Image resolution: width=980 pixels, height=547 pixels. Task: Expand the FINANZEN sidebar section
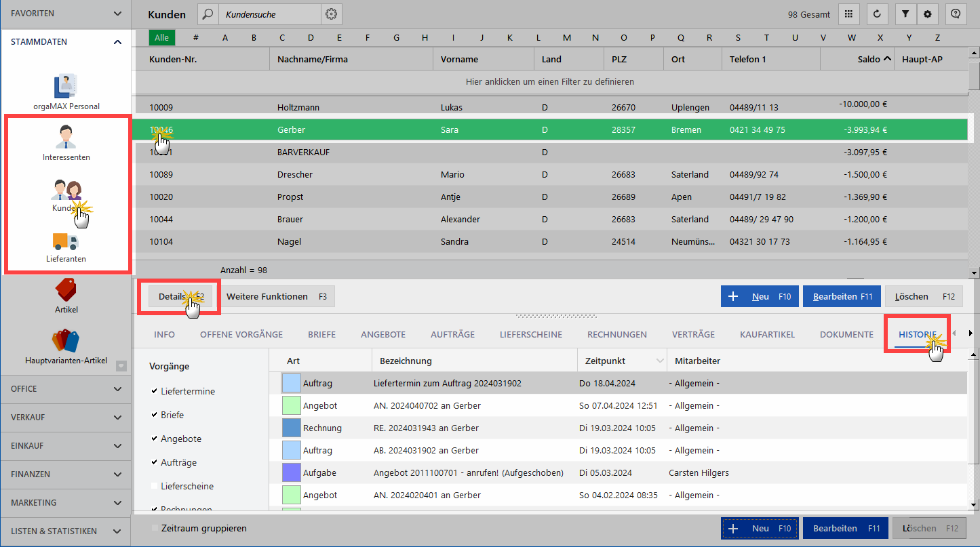(117, 474)
